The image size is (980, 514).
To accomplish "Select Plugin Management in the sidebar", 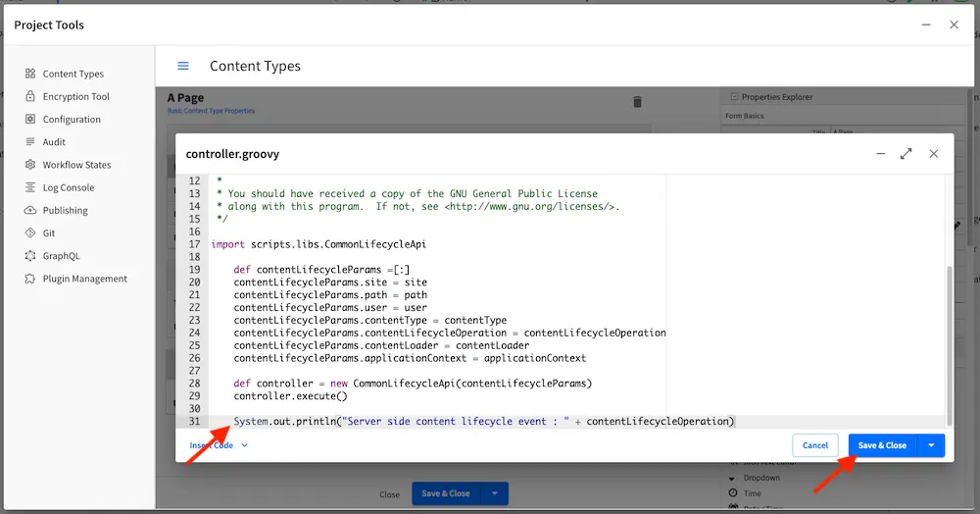I will (x=84, y=279).
